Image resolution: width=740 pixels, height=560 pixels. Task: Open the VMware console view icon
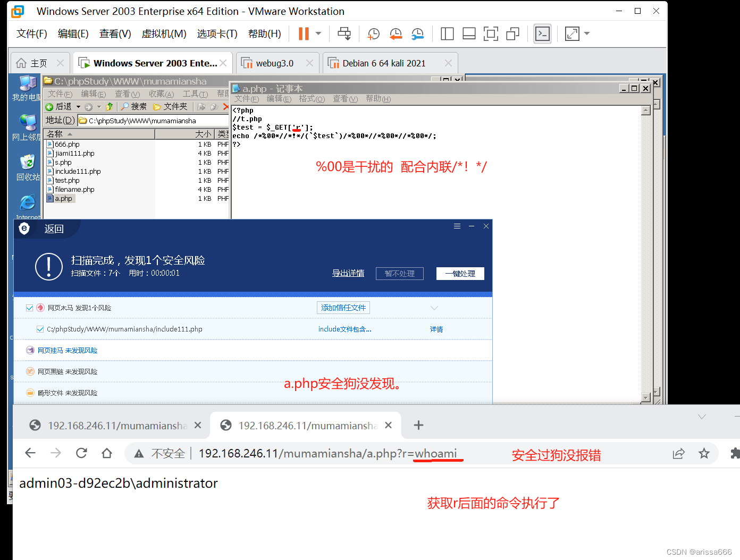542,34
